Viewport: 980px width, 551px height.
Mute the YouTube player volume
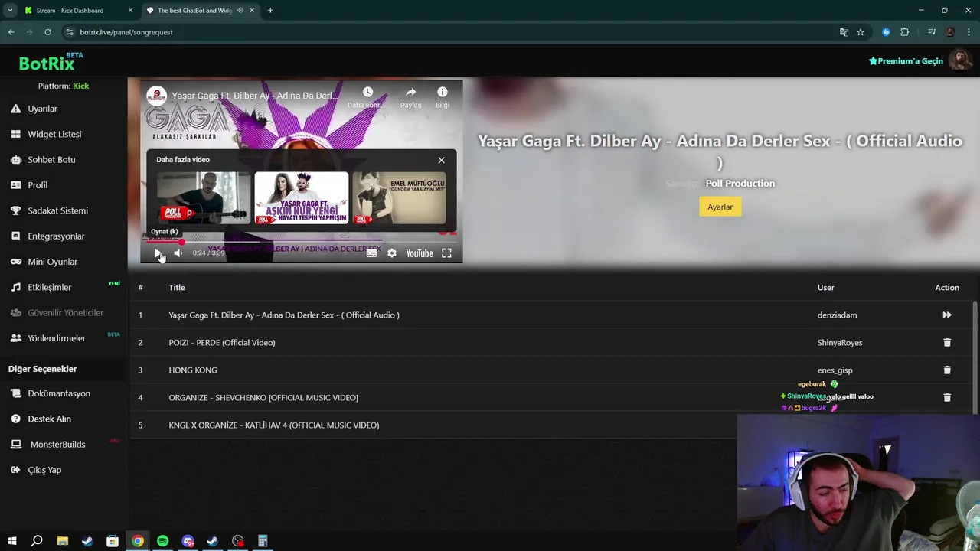tap(178, 253)
